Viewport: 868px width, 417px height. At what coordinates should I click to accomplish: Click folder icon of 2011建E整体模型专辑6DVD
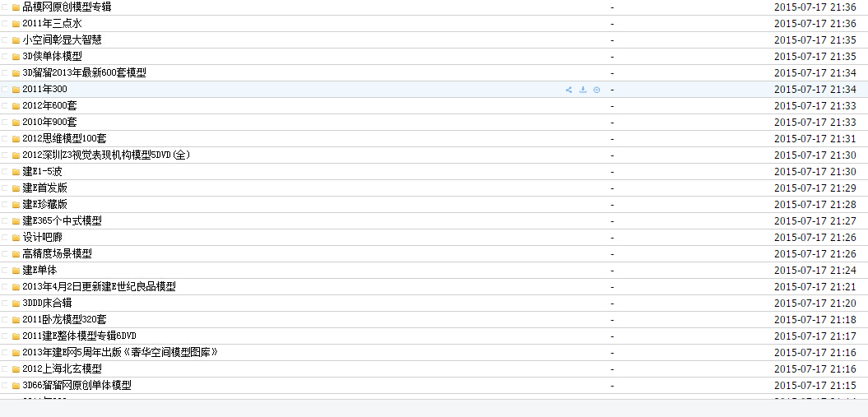(16, 337)
